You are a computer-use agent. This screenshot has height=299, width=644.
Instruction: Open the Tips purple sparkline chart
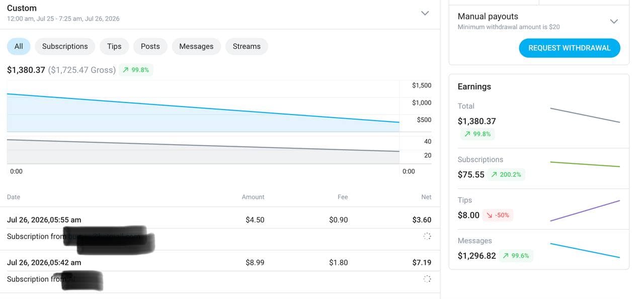pyautogui.click(x=585, y=211)
